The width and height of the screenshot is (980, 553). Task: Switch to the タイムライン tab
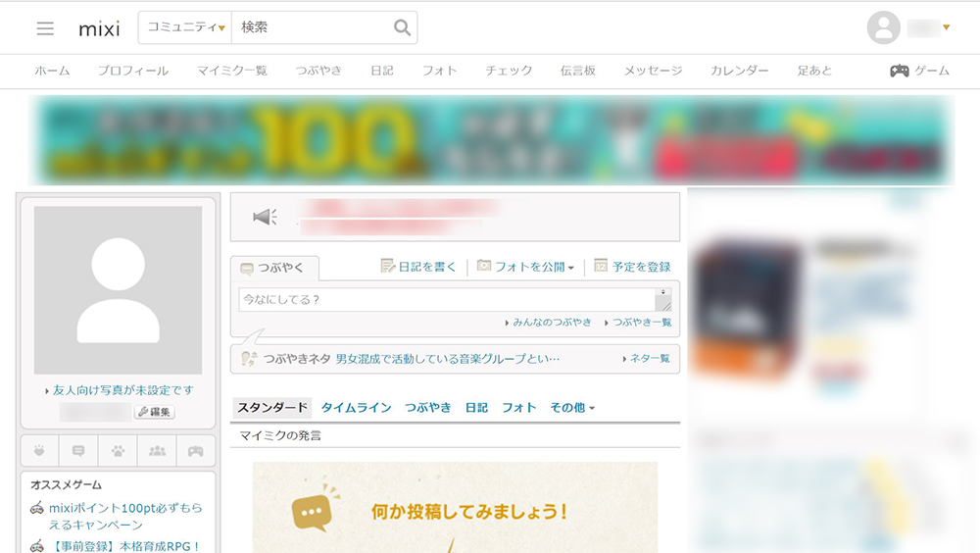click(x=356, y=408)
